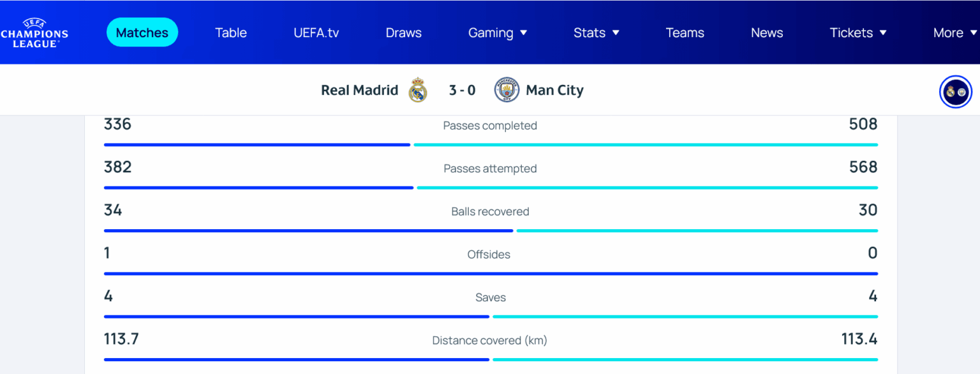Open the Gaming dropdown

(498, 33)
